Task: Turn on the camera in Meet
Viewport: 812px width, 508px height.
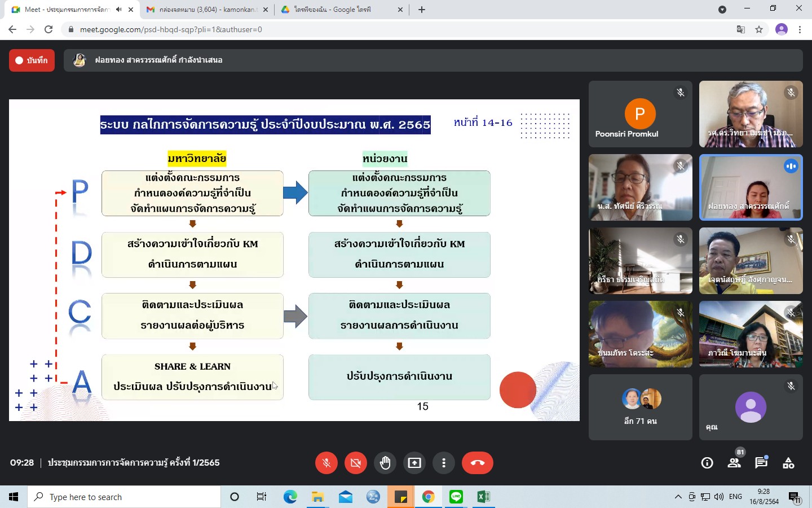Action: point(355,463)
